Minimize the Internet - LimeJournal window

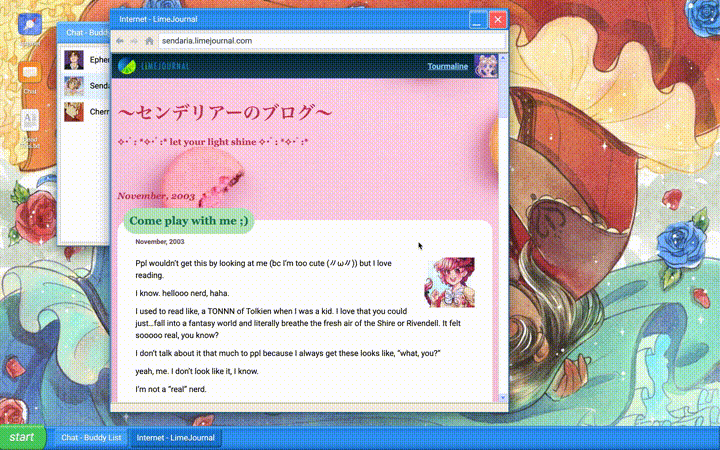coord(478,20)
